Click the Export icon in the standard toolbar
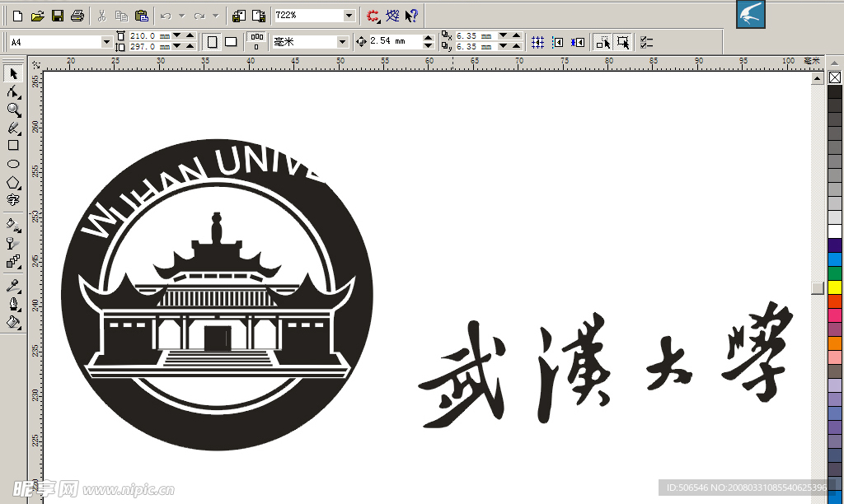Viewport: 844px width, 504px height. pos(259,16)
